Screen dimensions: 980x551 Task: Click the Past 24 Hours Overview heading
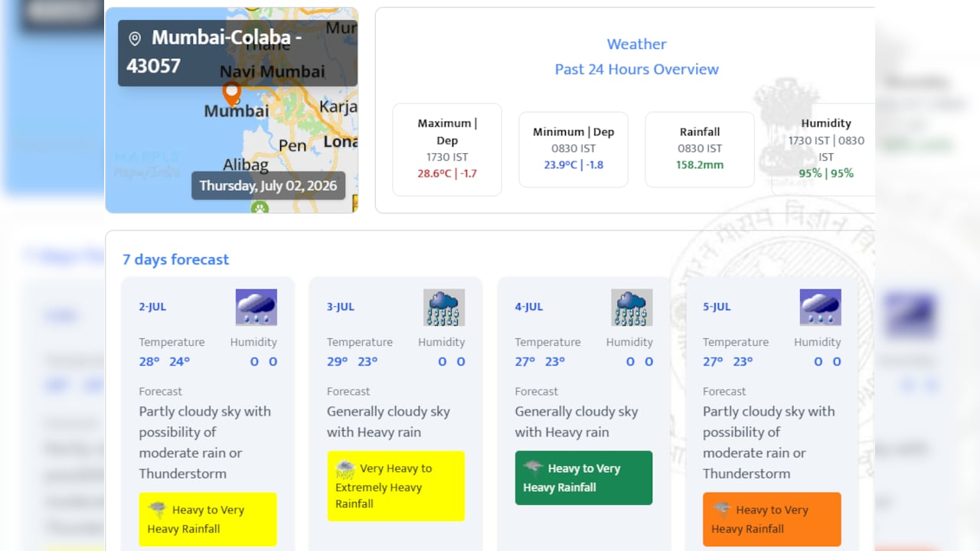coord(637,69)
